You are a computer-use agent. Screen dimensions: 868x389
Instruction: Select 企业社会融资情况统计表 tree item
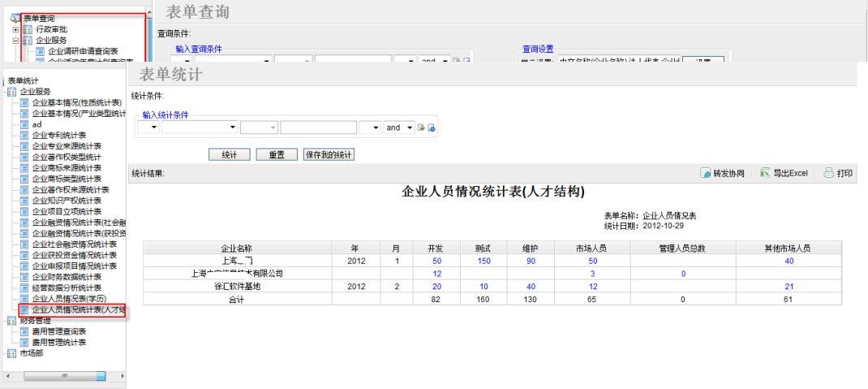pyautogui.click(x=74, y=244)
